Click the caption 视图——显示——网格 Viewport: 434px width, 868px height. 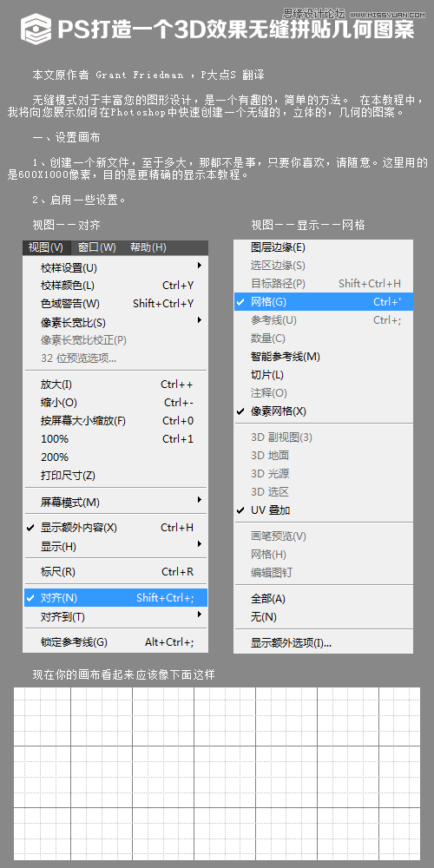coord(308,226)
